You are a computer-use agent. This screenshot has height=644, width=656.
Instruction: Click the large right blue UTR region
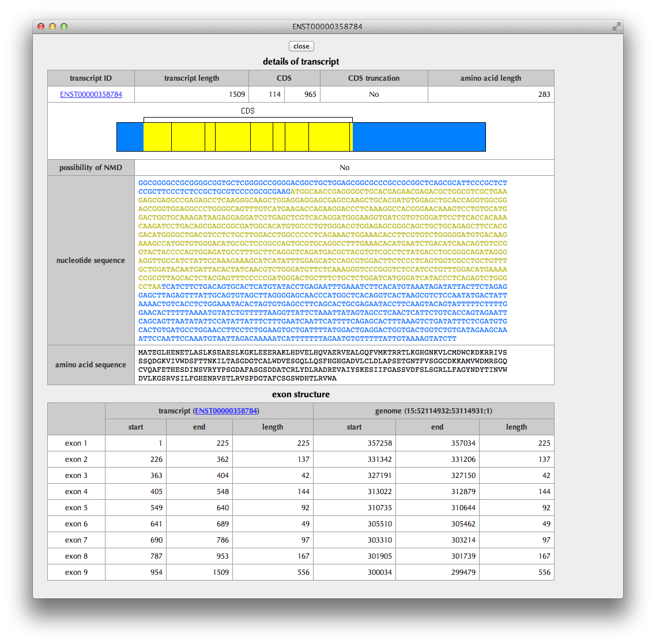419,137
